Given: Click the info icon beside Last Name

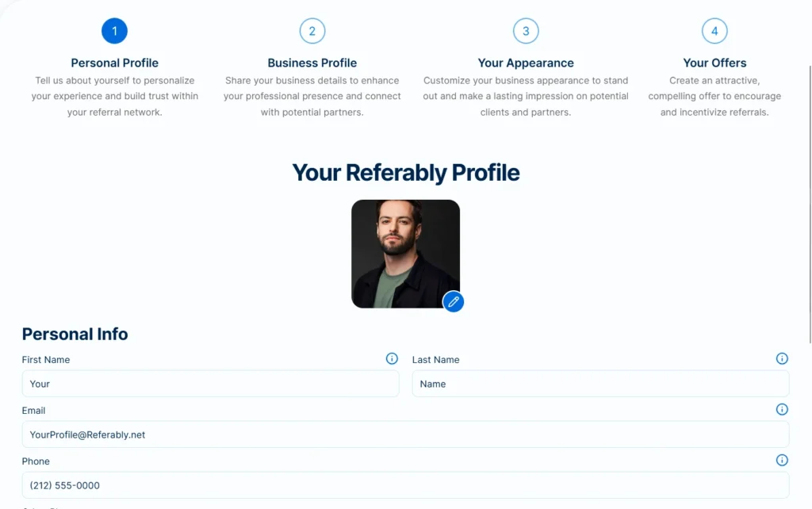Looking at the screenshot, I should [782, 358].
